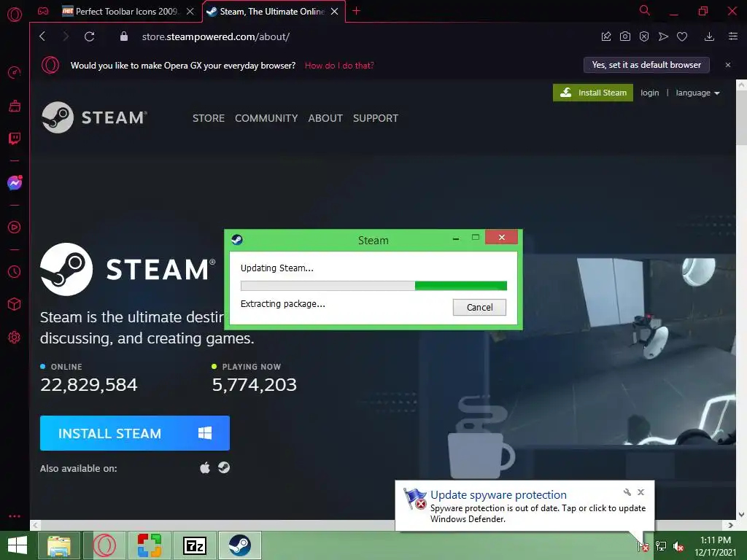This screenshot has height=560, width=747.
Task: Click the Steam logo in the page header
Action: point(94,117)
